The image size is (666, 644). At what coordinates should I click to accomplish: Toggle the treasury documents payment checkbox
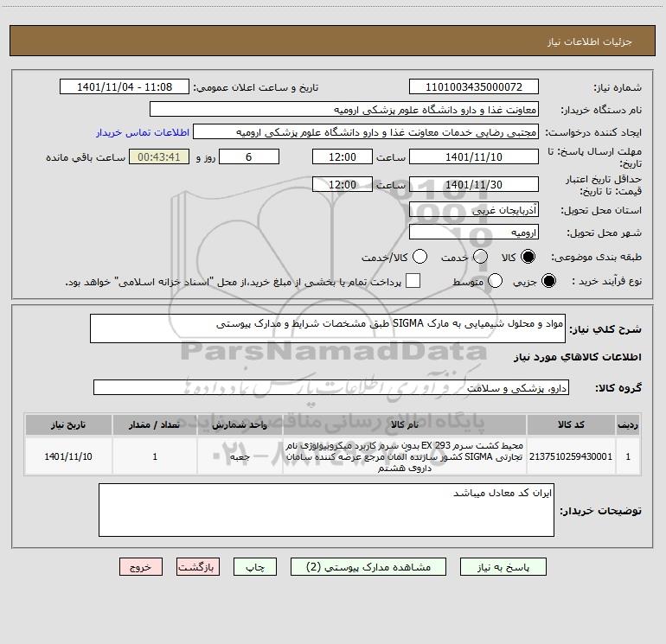[413, 282]
